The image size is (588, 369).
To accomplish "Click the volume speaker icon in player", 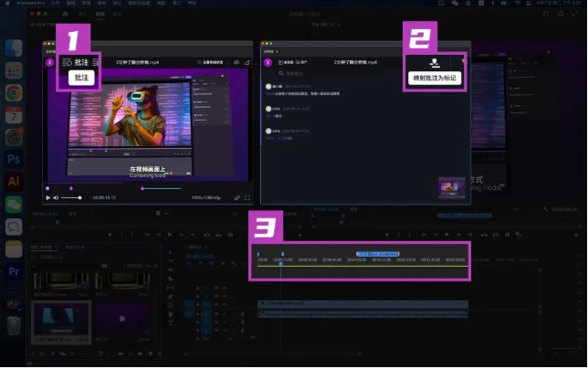I will [x=57, y=197].
